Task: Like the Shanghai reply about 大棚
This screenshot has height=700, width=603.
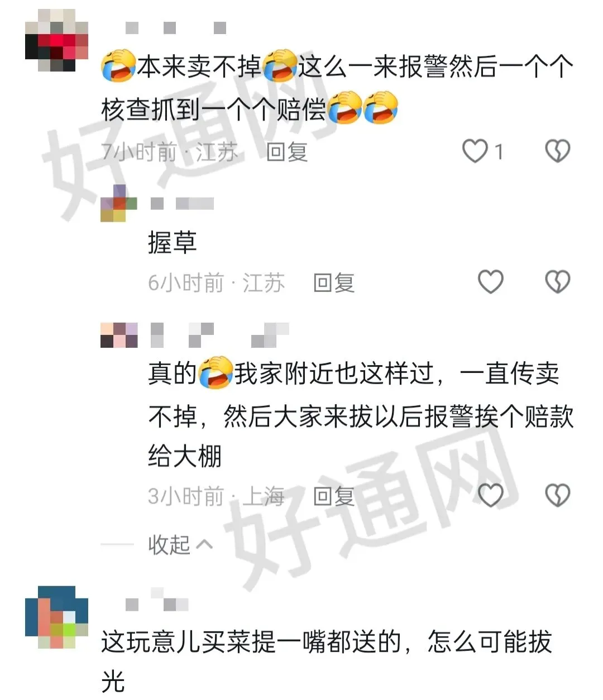Action: 491,495
